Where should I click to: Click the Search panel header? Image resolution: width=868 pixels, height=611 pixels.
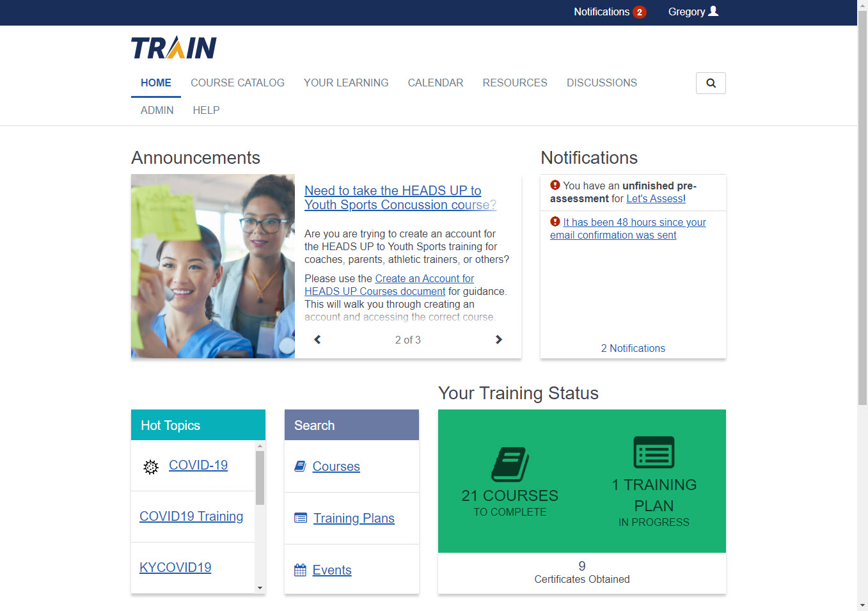click(352, 425)
